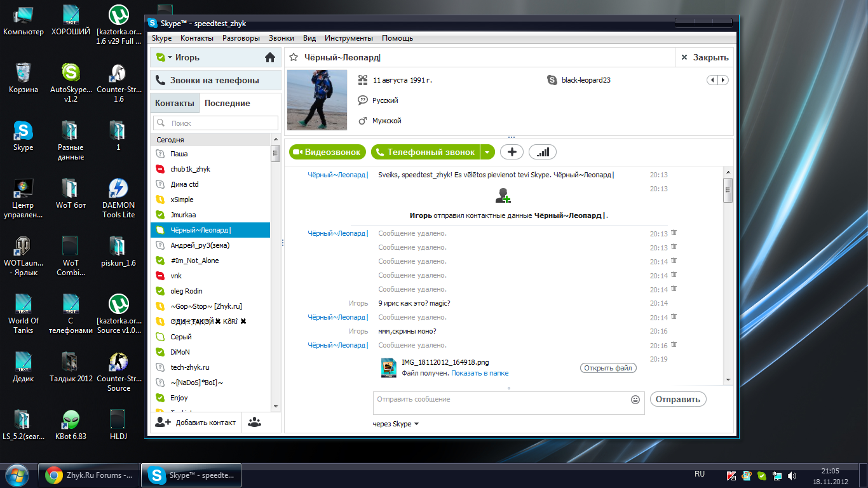Open через Skype dropdown
868x488 pixels.
point(396,424)
